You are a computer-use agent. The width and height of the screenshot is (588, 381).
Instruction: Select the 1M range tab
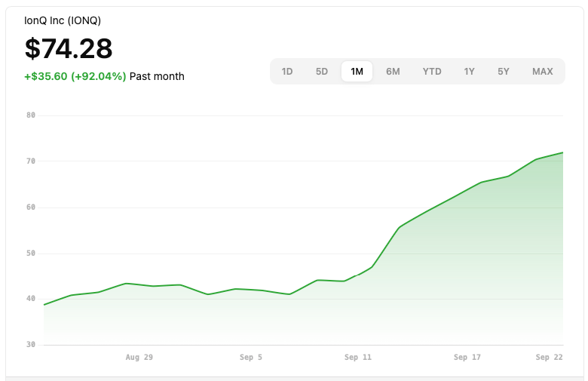pos(357,72)
